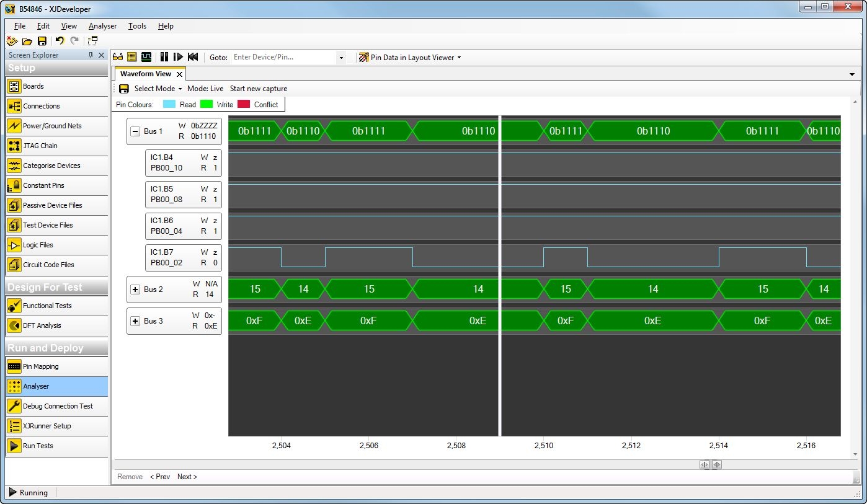The image size is (867, 504).
Task: Save the waveform with the disk icon
Action: [x=124, y=89]
